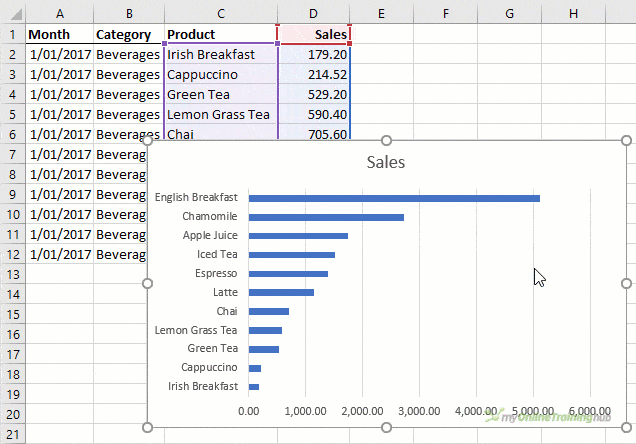Select the cell with value 705.60
Viewport: 636px width, 444px height.
pyautogui.click(x=314, y=133)
